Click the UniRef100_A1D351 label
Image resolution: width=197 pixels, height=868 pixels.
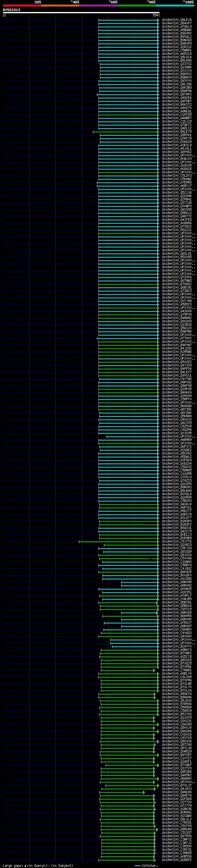tap(177, 592)
